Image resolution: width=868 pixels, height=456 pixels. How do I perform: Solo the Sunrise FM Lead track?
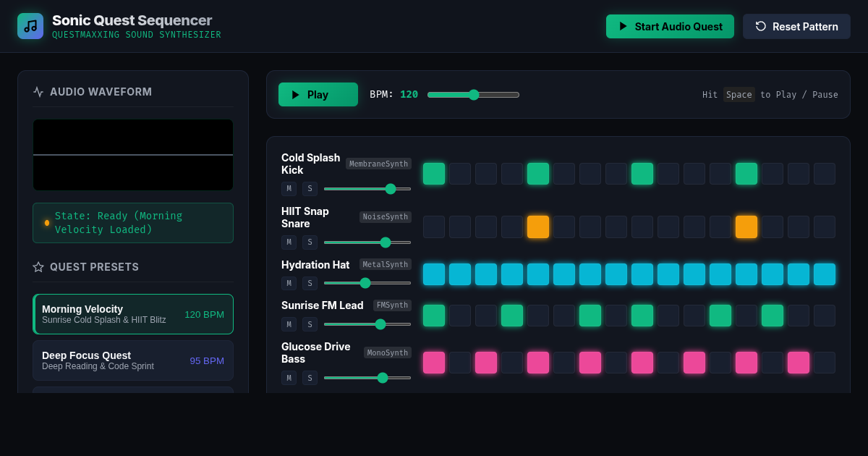click(310, 324)
